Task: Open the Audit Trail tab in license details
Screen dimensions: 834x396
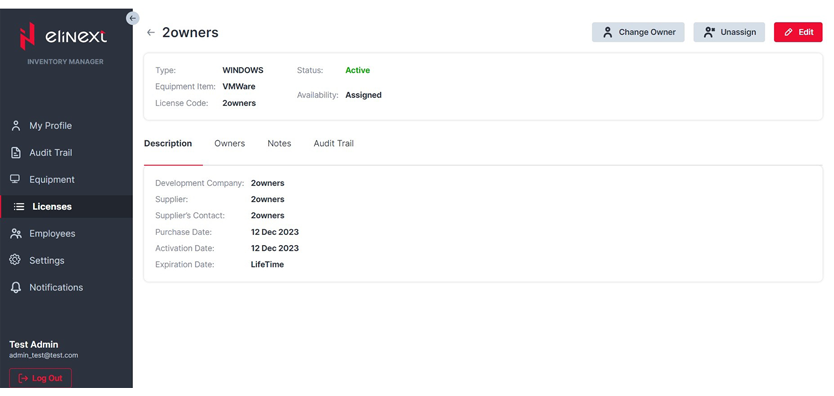Action: click(333, 144)
